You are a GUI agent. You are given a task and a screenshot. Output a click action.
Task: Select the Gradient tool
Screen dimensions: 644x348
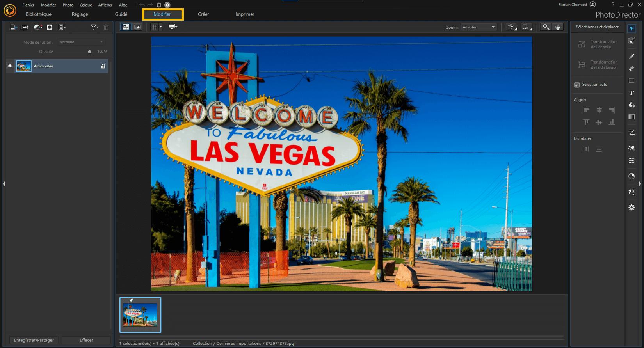(632, 117)
